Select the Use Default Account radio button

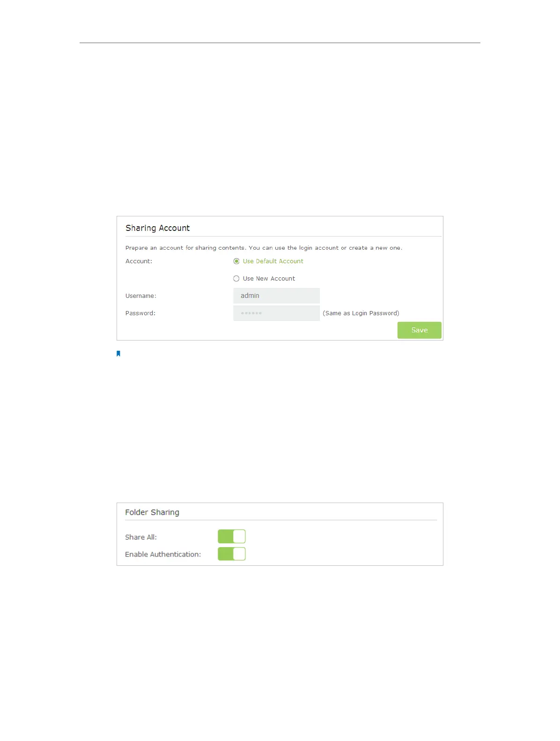pos(236,261)
